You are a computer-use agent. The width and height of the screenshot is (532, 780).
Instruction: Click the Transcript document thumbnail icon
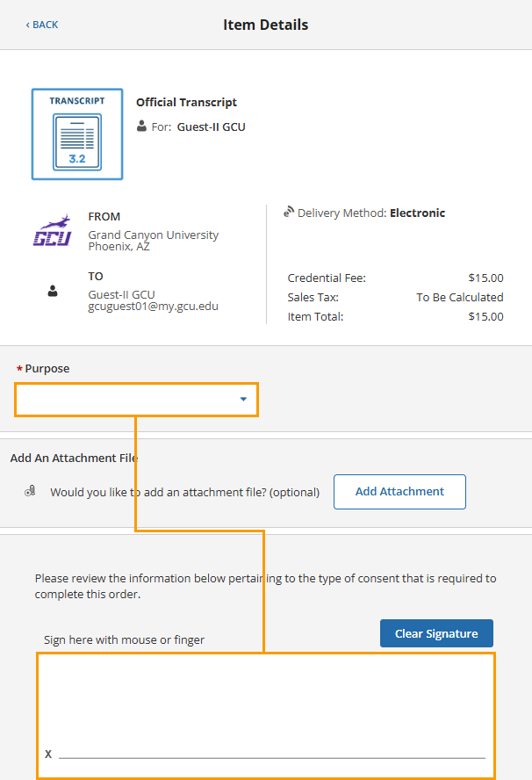[x=77, y=134]
